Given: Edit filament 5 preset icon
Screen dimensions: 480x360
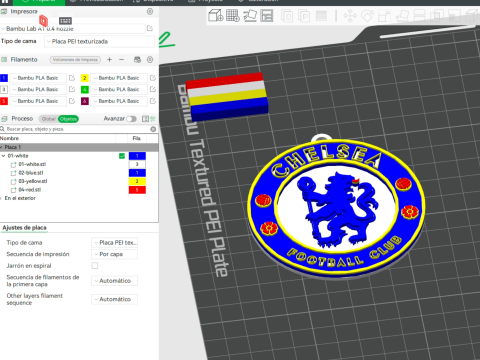Looking at the screenshot, I should click(x=72, y=101).
